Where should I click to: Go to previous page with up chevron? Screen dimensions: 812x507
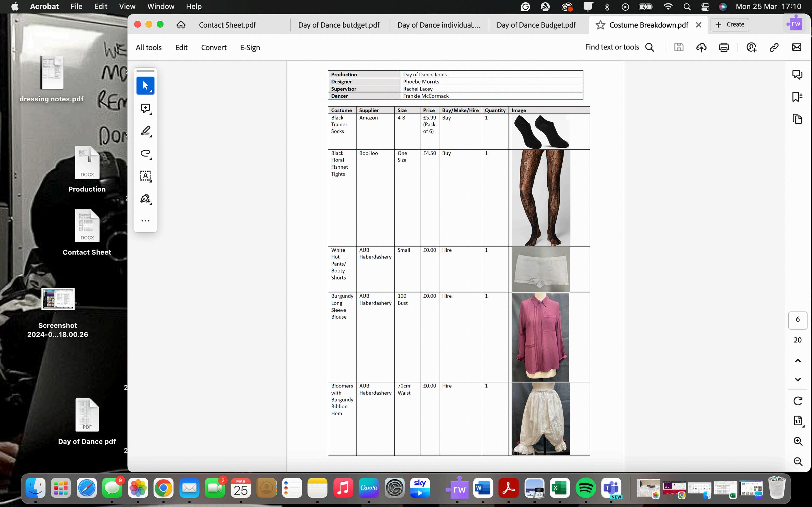798,361
